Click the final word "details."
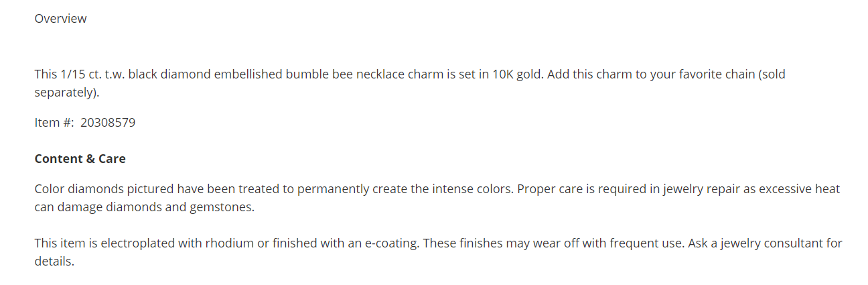The height and width of the screenshot is (285, 868). point(54,262)
